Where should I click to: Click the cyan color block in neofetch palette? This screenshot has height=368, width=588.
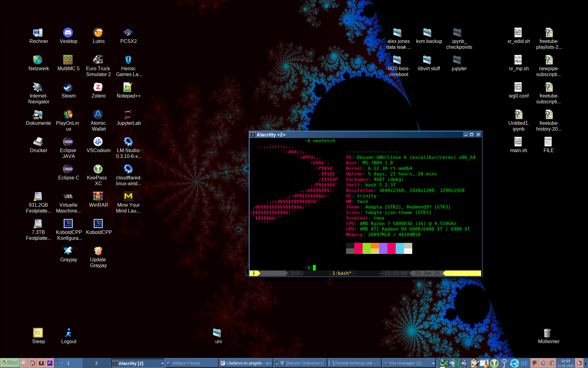[x=400, y=248]
